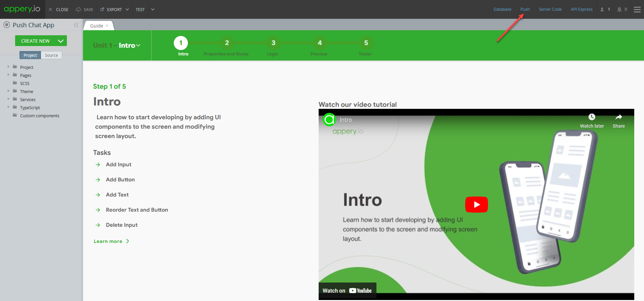The image size is (644, 301).
Task: Collapse the left project panel
Action: coord(76,25)
